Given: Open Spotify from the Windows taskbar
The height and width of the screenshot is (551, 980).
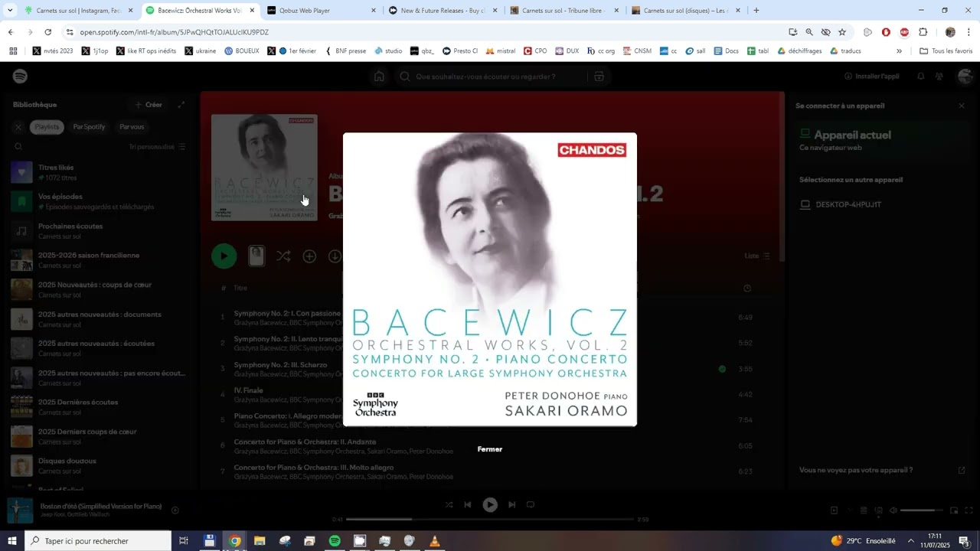Looking at the screenshot, I should point(335,541).
